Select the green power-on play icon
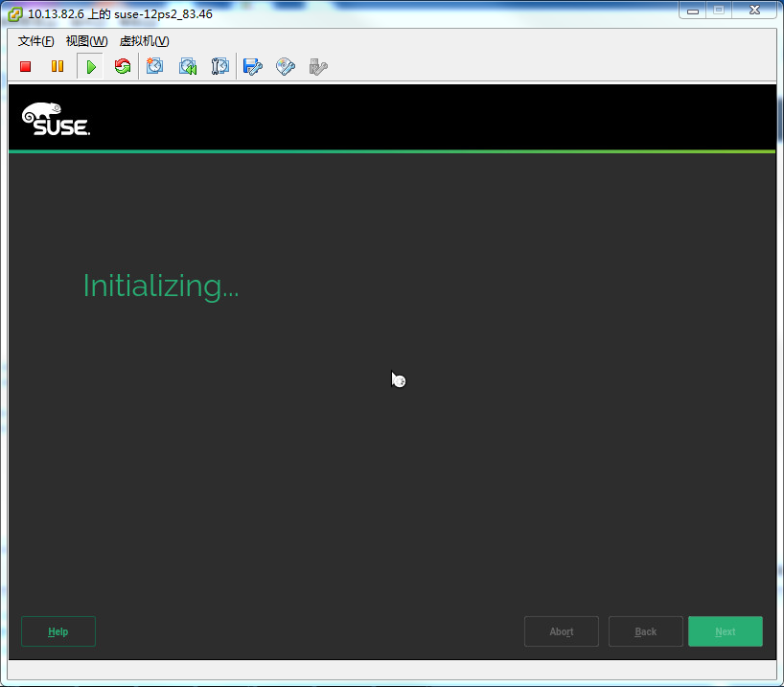 click(90, 66)
